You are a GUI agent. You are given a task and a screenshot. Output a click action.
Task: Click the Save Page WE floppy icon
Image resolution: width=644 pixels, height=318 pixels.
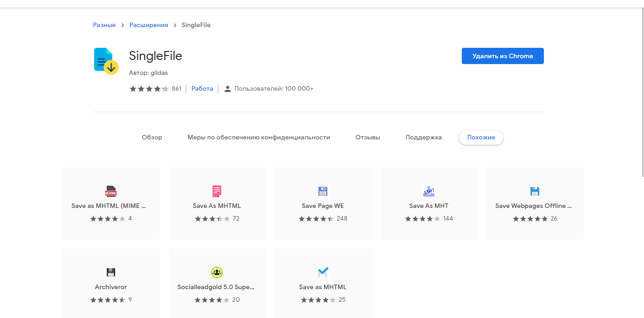click(x=323, y=191)
